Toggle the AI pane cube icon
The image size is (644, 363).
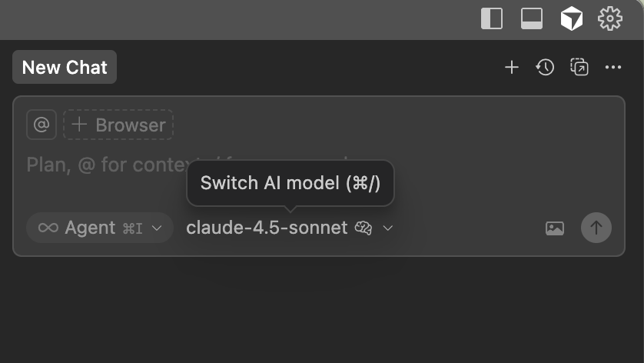[571, 18]
